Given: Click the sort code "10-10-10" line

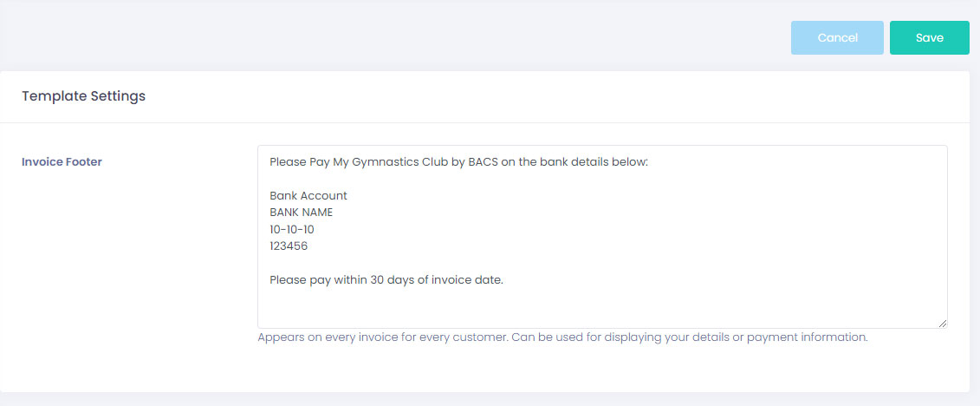Looking at the screenshot, I should 292,229.
